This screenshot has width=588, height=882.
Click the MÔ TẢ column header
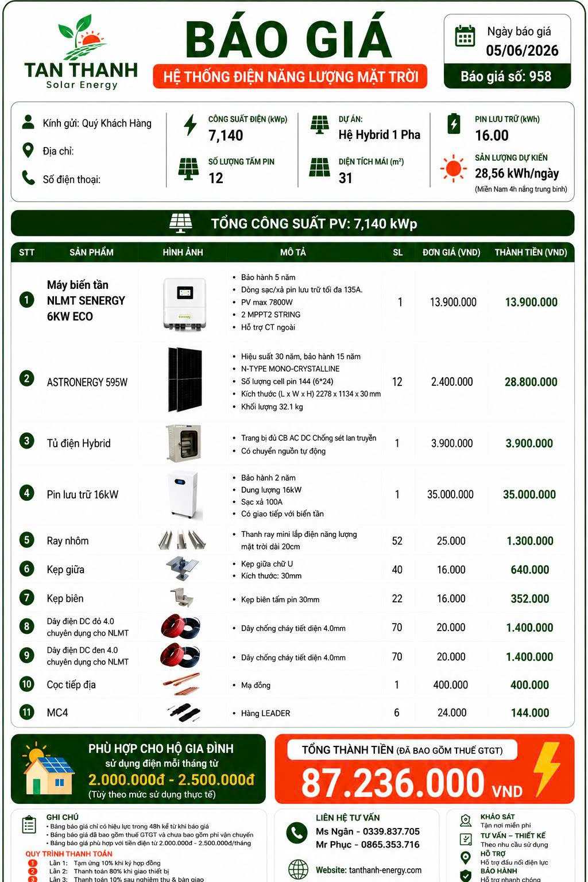tap(293, 252)
